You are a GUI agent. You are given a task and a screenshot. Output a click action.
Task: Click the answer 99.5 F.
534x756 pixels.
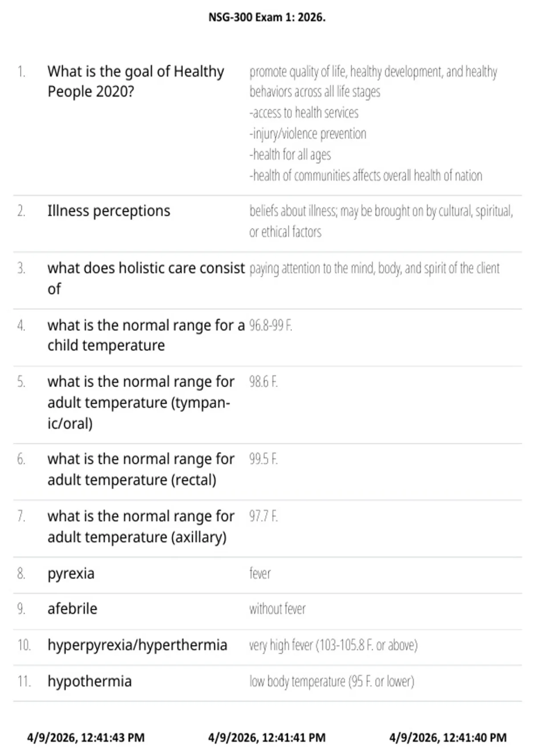pos(263,459)
